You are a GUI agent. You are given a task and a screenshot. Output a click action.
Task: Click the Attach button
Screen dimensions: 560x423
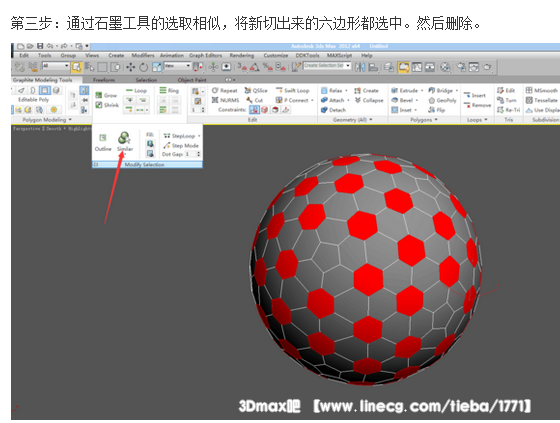(x=332, y=100)
